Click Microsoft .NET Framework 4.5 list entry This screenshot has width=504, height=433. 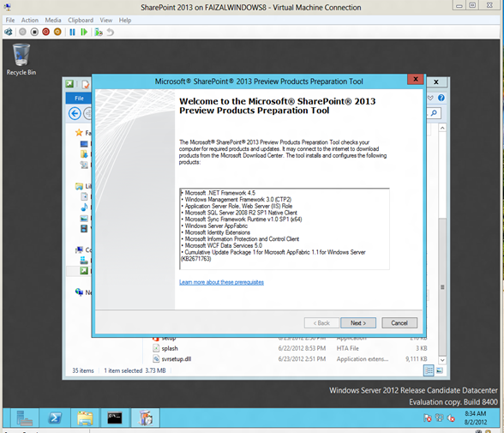tap(220, 193)
